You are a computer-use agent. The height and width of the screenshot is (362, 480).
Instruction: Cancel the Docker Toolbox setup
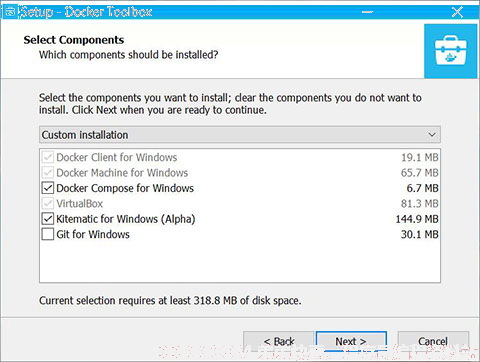[x=433, y=341]
